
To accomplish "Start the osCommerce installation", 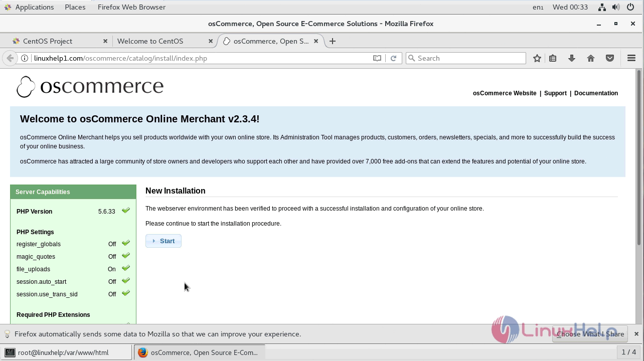I will (164, 241).
